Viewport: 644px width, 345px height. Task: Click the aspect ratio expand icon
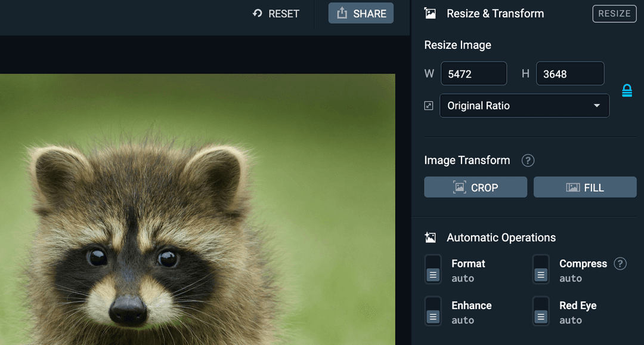coord(428,106)
